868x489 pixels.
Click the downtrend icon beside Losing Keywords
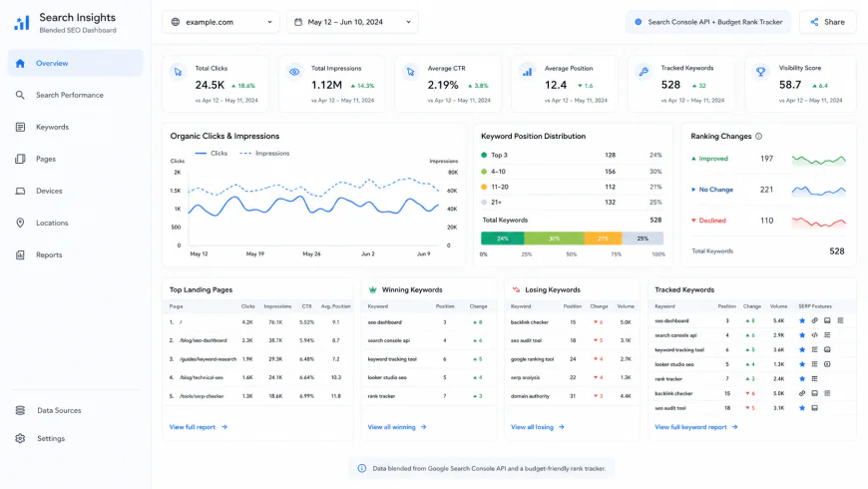click(x=516, y=289)
